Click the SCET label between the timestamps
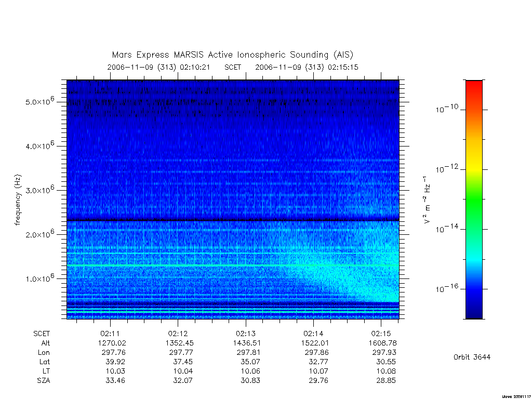Image resolution: width=532 pixels, height=399 pixels. coord(232,67)
